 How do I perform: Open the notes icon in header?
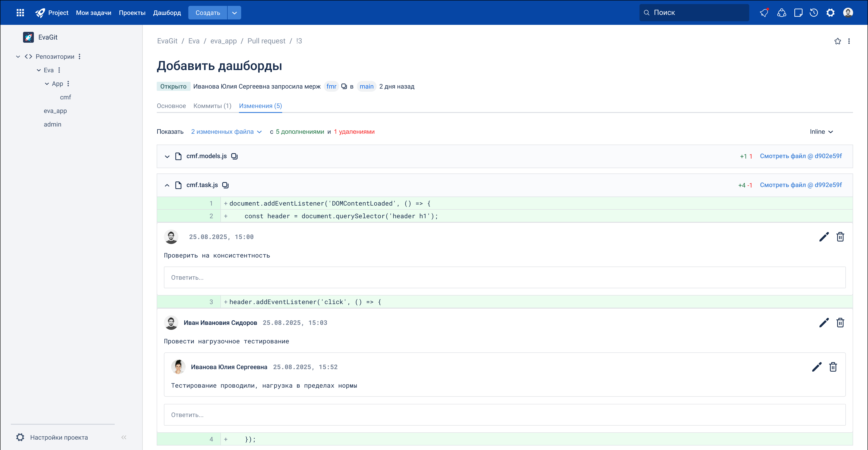click(x=798, y=13)
